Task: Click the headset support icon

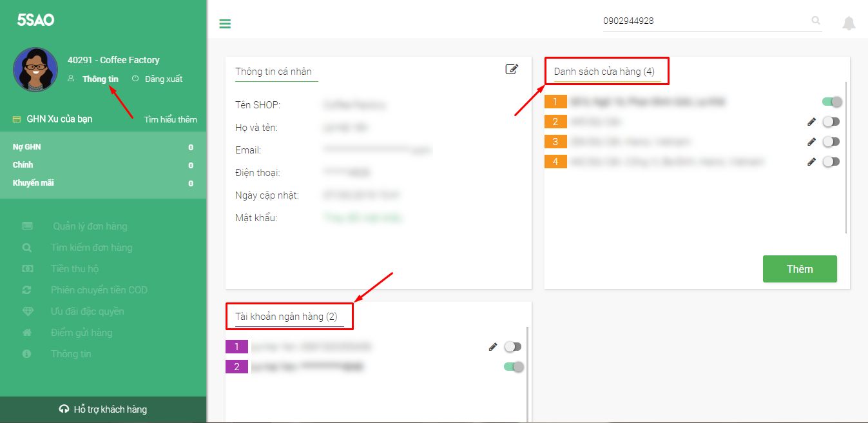Action: click(64, 409)
